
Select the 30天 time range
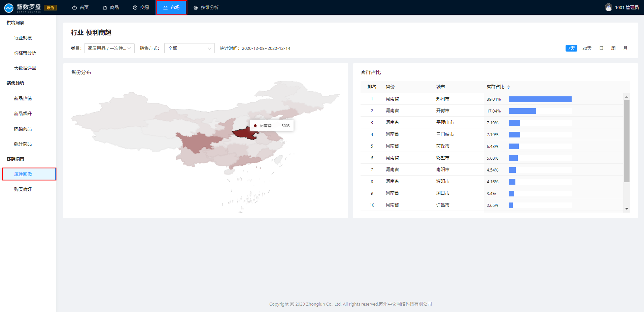[587, 48]
